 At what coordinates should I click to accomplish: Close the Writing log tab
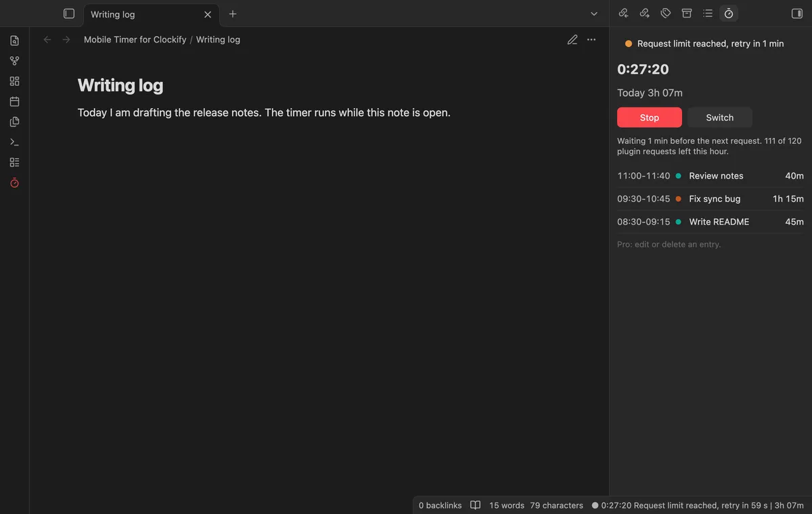(208, 14)
